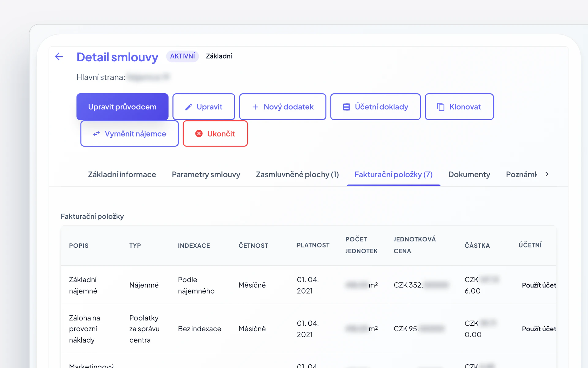Click the pencil icon on Upravit
588x368 pixels.
coord(189,107)
